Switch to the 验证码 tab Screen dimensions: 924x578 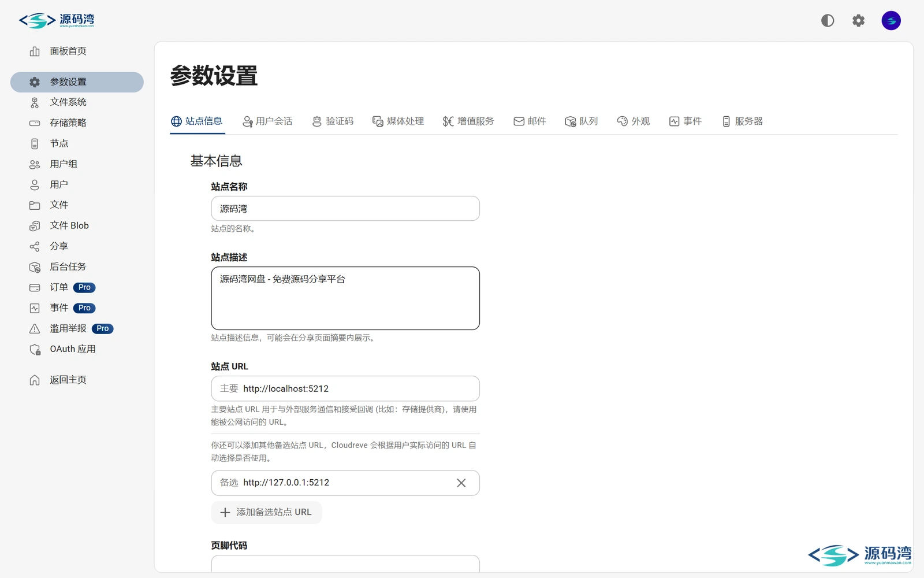[x=333, y=121]
